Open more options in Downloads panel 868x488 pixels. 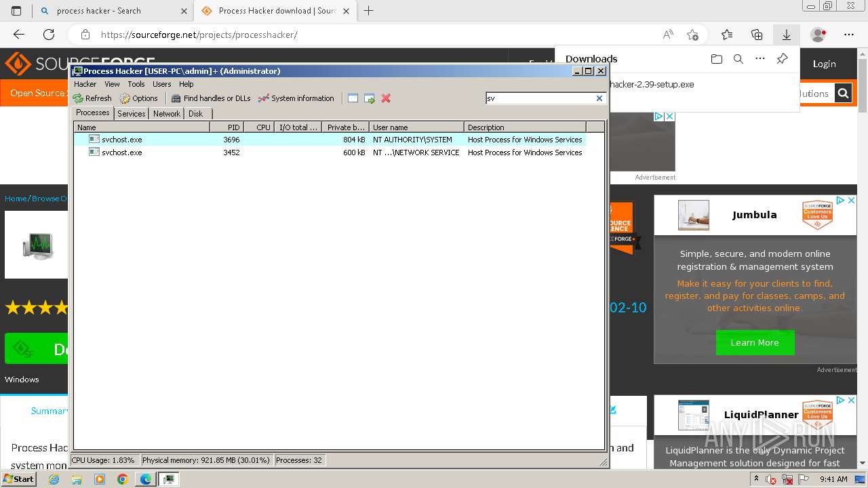pyautogui.click(x=760, y=59)
